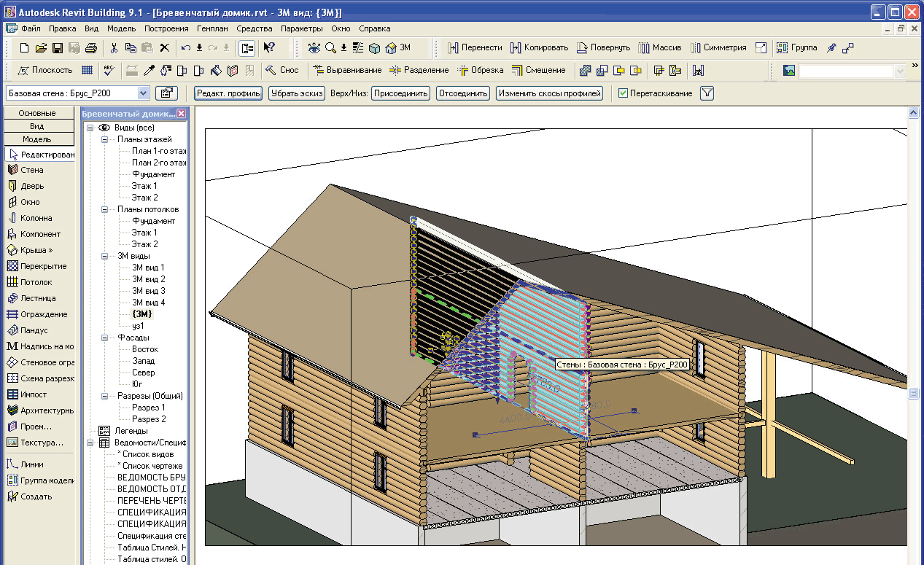924x565 pixels.
Task: Open the Средства menu
Action: 254,28
